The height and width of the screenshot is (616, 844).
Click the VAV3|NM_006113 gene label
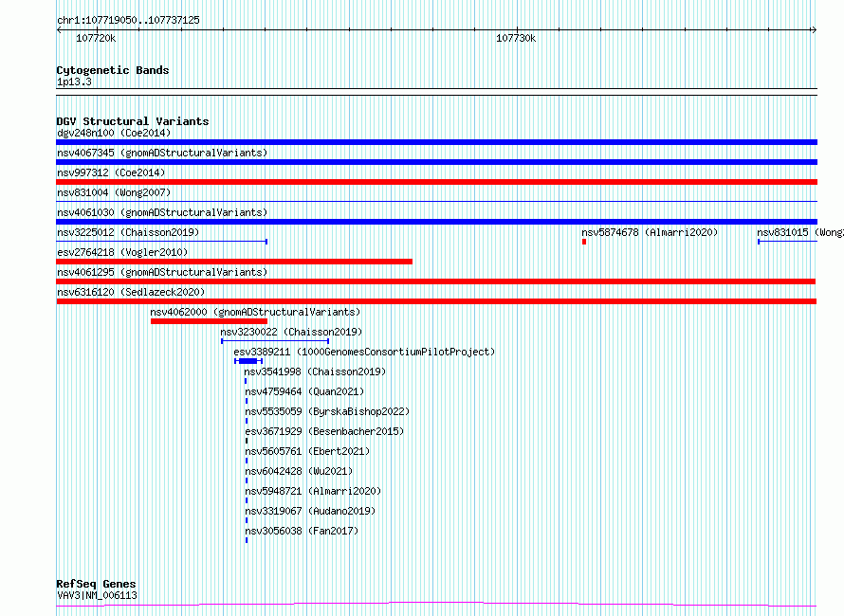pos(97,595)
